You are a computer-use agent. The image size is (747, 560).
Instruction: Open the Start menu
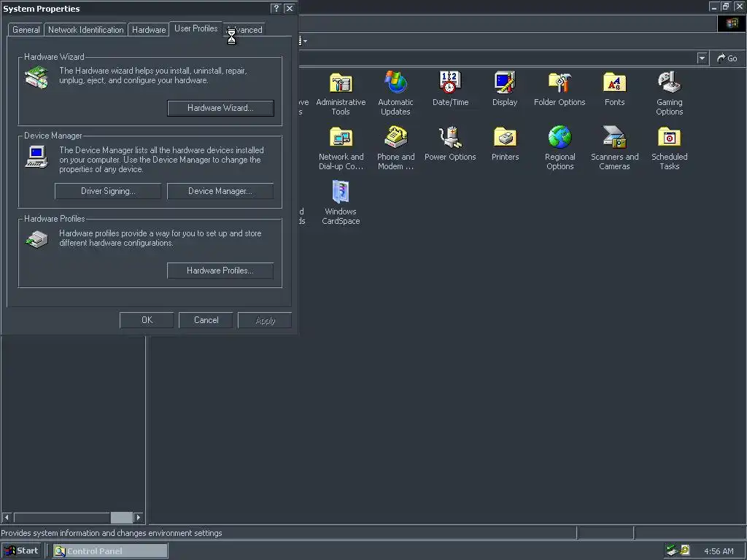click(21, 551)
